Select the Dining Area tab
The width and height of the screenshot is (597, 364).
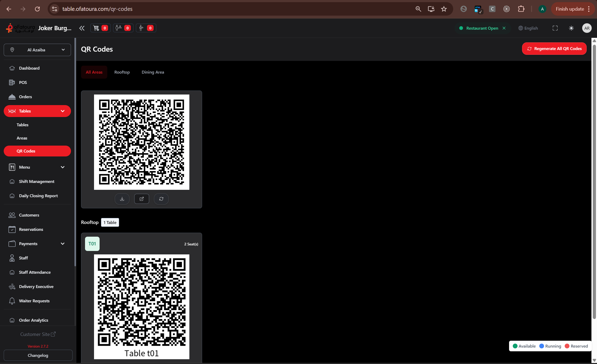pyautogui.click(x=153, y=72)
